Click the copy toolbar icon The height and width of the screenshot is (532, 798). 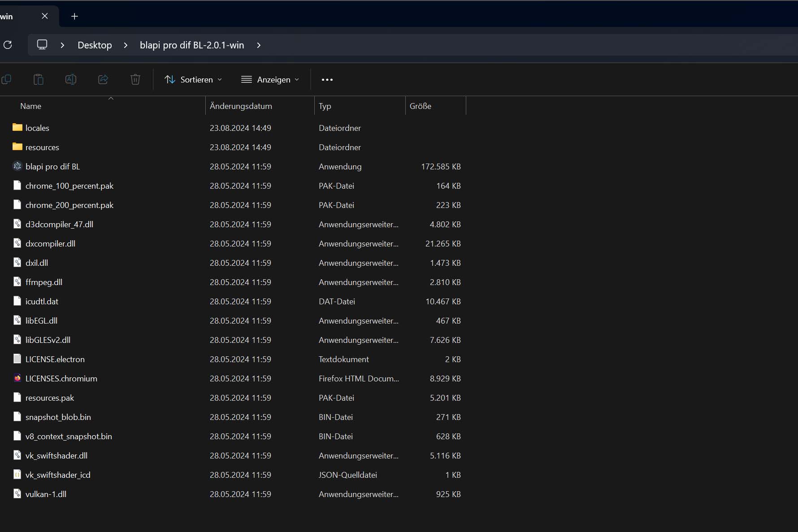tap(6, 79)
